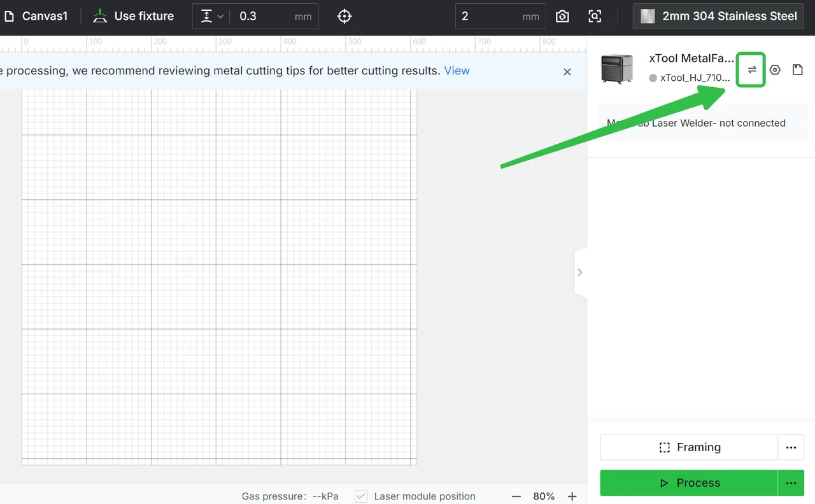
Task: Edit the 0.3 mm value field
Action: pyautogui.click(x=274, y=17)
